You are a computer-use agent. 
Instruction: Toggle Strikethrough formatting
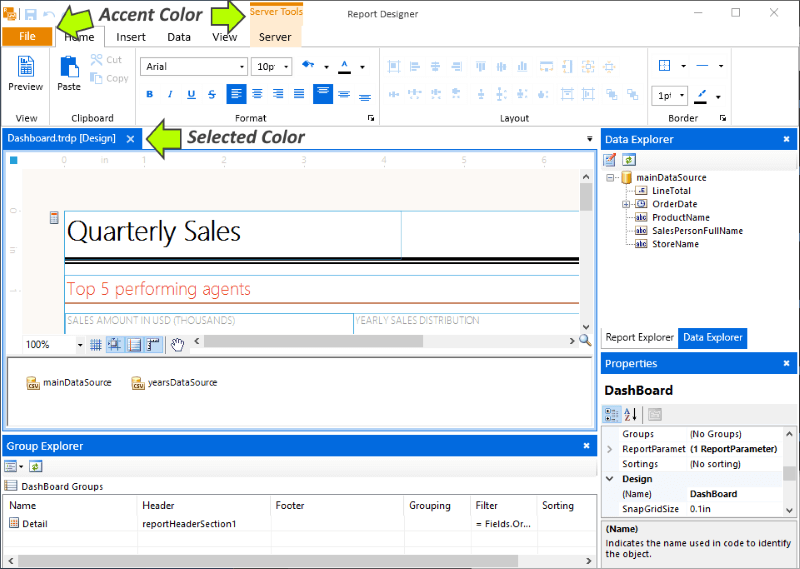(212, 94)
